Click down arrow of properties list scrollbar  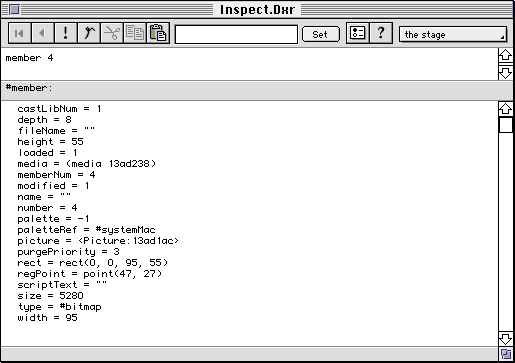(x=505, y=339)
